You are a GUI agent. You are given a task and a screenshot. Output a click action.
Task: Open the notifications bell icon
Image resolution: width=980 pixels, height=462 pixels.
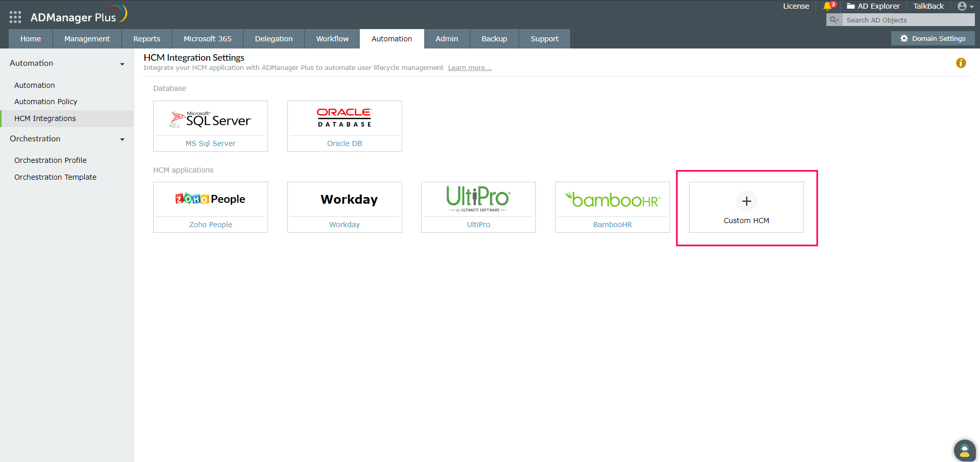829,6
